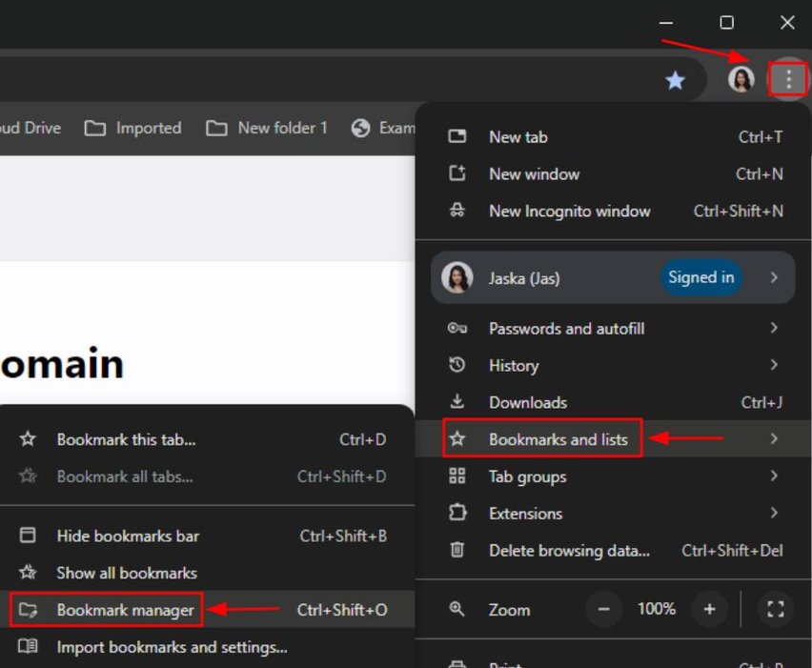The image size is (812, 668).
Task: Expand the Tab groups chevron
Action: [774, 476]
